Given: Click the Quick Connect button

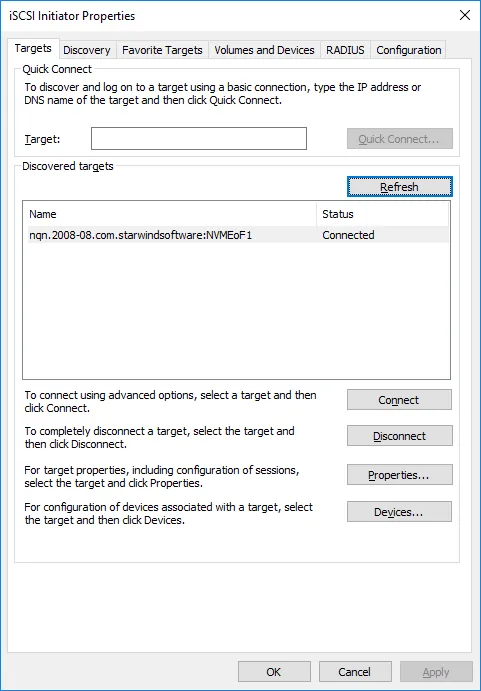Looking at the screenshot, I should coord(399,139).
